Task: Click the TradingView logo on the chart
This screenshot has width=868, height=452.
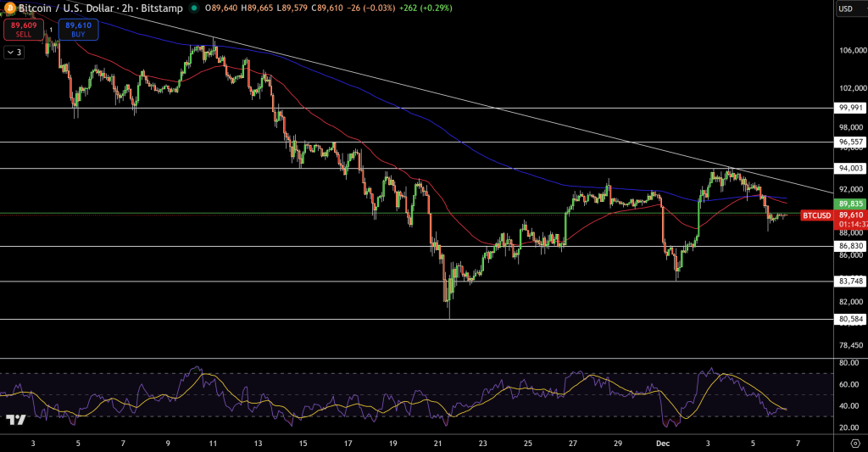Action: pos(14,420)
